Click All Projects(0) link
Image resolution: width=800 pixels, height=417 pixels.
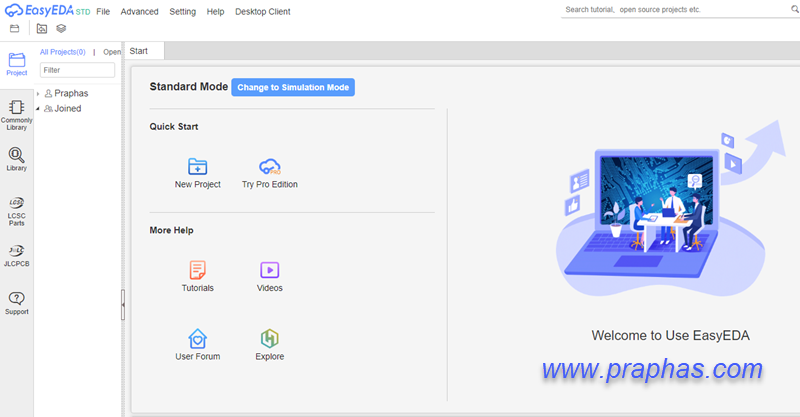click(x=63, y=52)
